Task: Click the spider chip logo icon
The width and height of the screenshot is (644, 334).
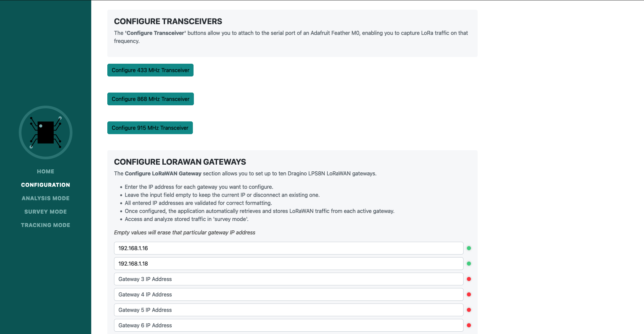Action: pyautogui.click(x=46, y=132)
